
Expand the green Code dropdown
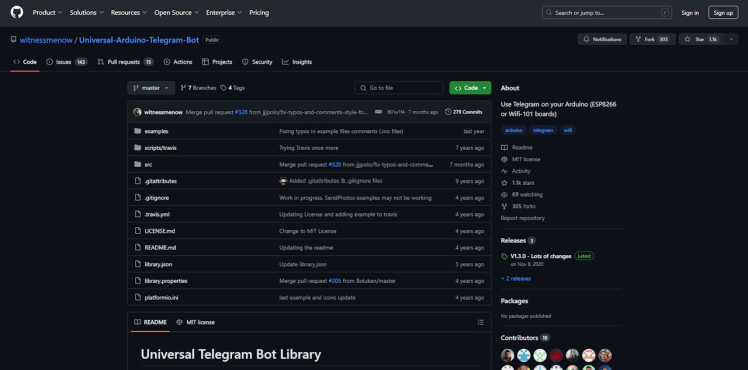coord(470,88)
